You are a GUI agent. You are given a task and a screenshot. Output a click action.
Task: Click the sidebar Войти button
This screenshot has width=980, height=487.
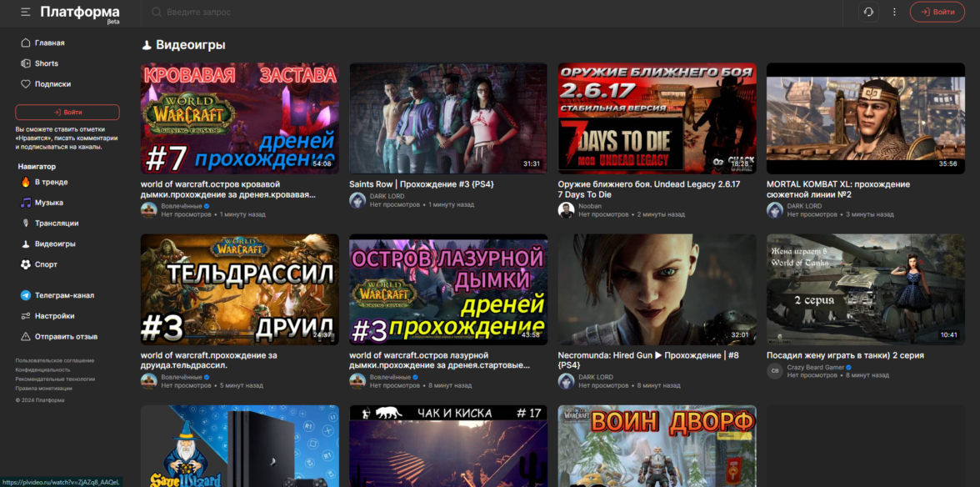[67, 112]
